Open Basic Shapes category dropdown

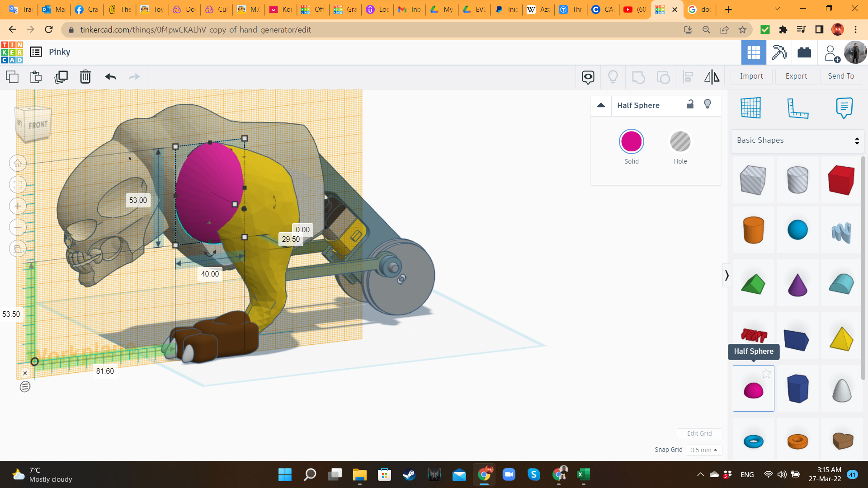(x=797, y=141)
